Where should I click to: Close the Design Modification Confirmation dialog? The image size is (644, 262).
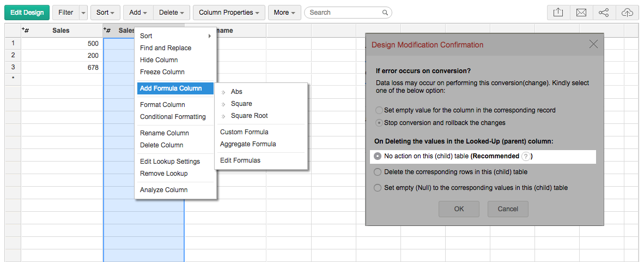pos(593,44)
